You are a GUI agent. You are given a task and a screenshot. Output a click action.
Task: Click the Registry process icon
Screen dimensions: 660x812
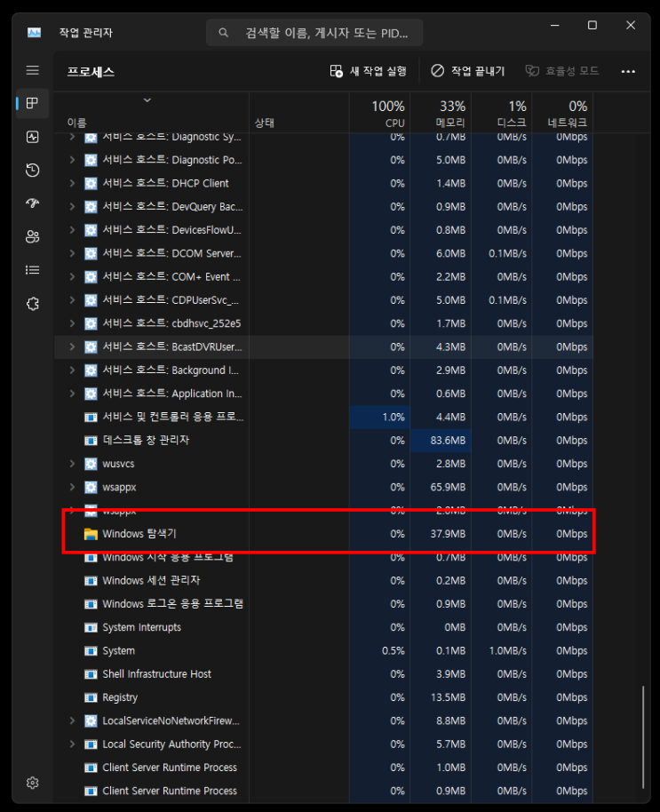click(x=91, y=697)
